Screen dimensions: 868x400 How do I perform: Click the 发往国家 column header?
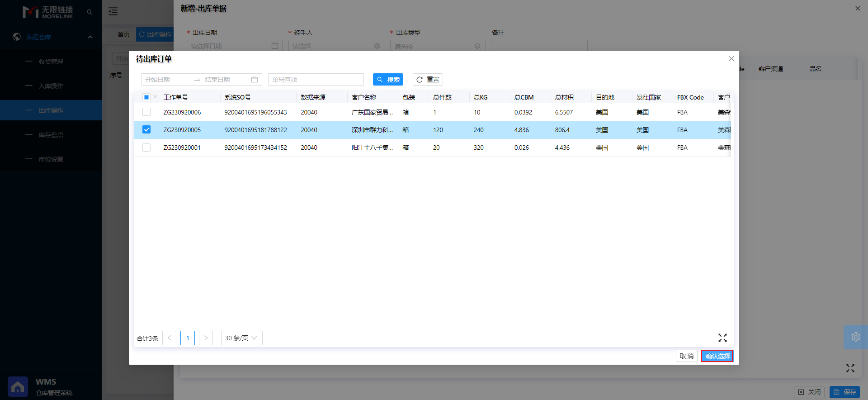tap(649, 97)
